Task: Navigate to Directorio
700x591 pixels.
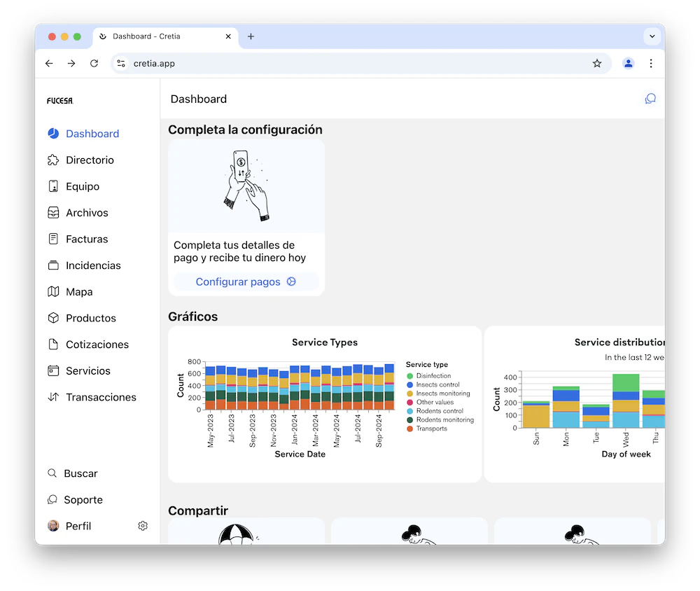Action: [x=88, y=160]
